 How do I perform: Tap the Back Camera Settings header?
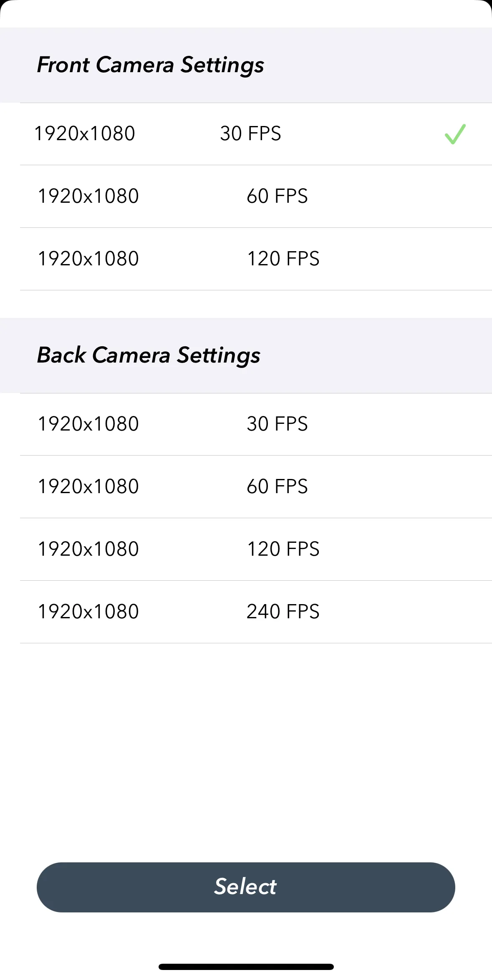149,355
